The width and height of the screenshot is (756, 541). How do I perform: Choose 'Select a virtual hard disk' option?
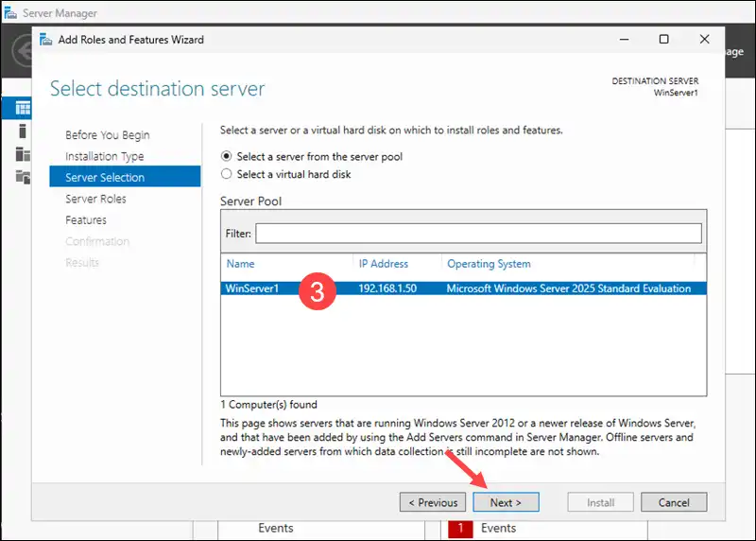(x=226, y=174)
